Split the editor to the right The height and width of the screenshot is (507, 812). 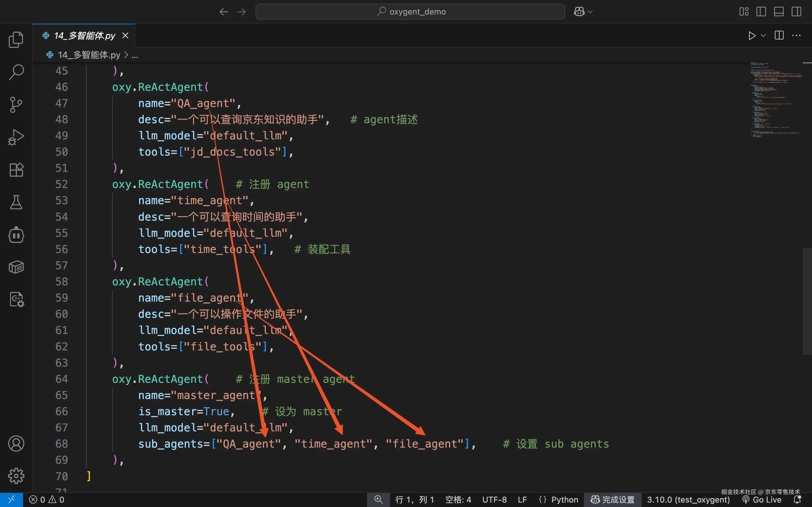pyautogui.click(x=779, y=35)
